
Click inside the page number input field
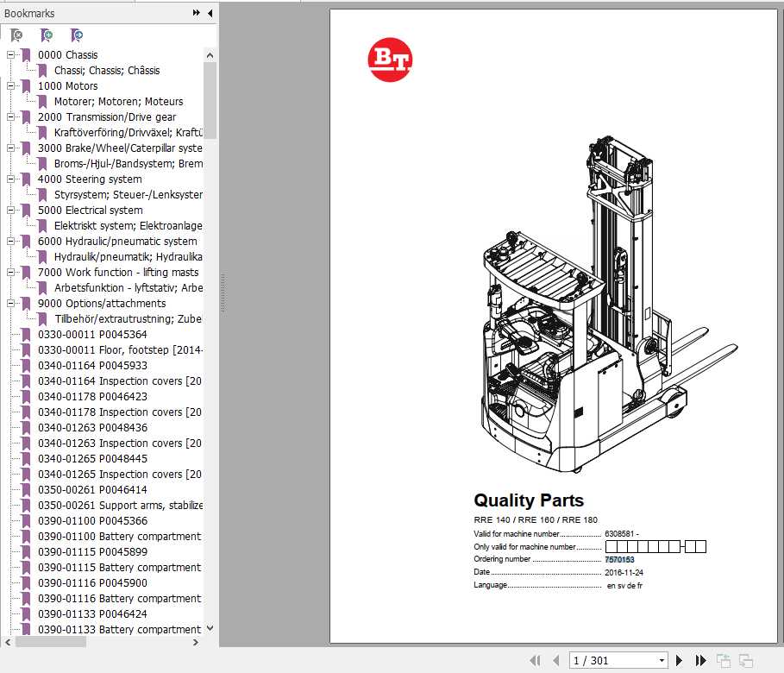tap(604, 660)
